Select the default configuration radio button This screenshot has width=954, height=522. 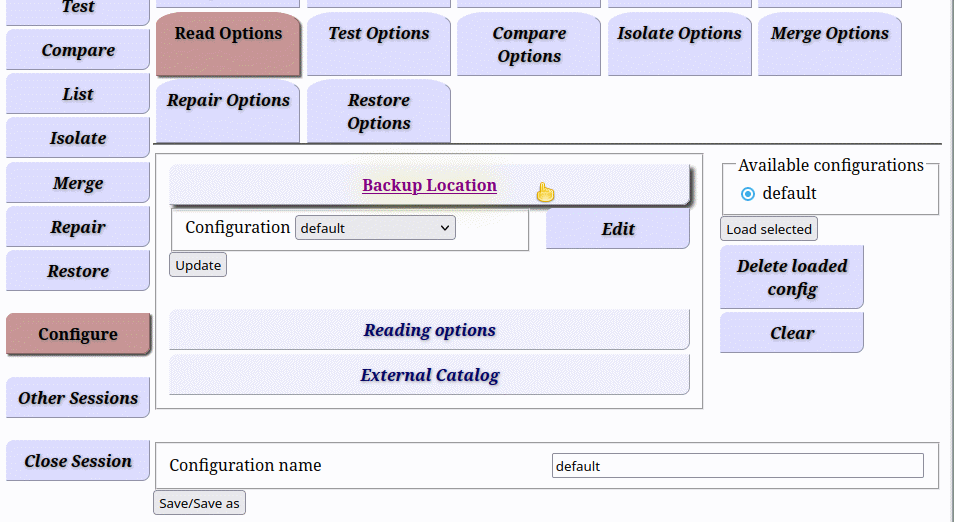[748, 194]
